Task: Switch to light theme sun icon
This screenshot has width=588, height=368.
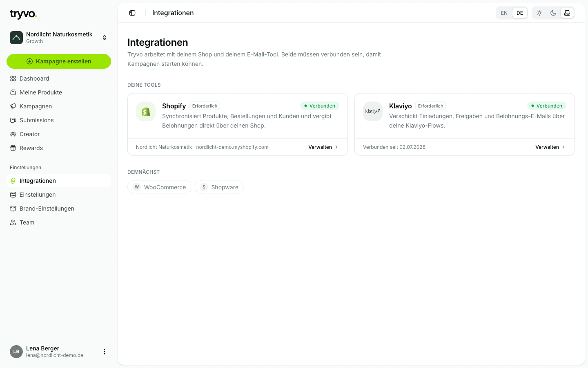Action: click(x=539, y=13)
